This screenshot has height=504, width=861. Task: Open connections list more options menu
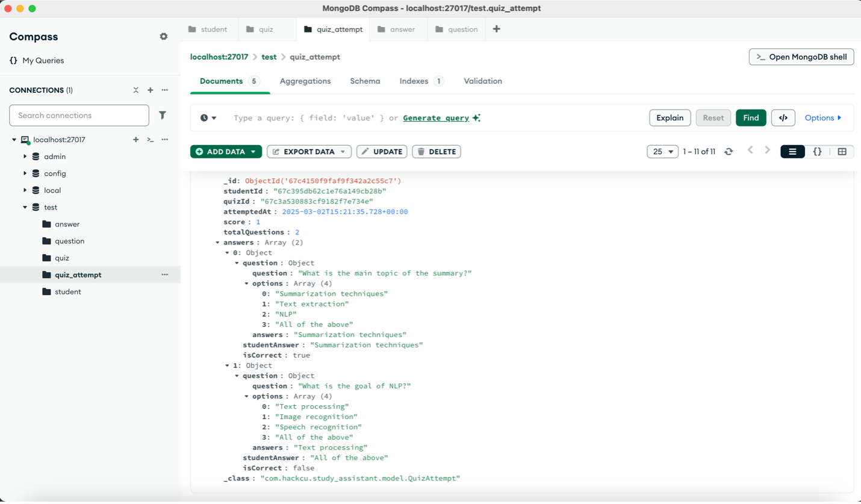coord(165,90)
